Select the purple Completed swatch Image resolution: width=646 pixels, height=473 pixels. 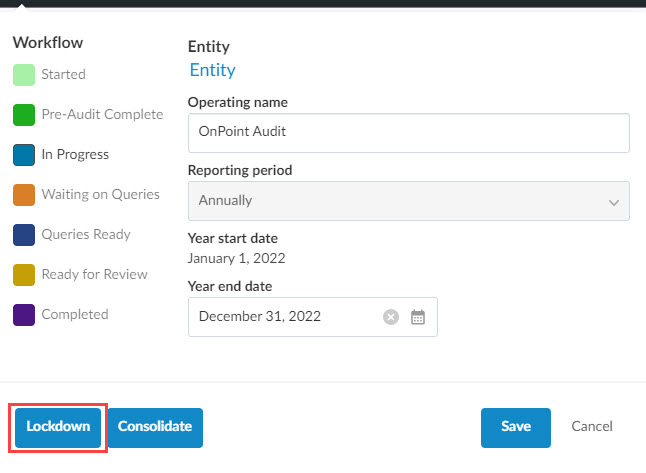click(x=24, y=315)
